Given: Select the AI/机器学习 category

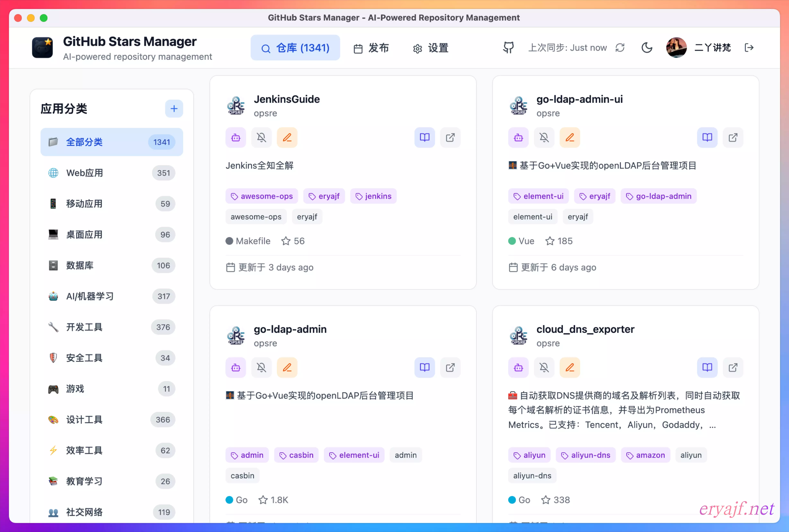Looking at the screenshot, I should pyautogui.click(x=112, y=297).
